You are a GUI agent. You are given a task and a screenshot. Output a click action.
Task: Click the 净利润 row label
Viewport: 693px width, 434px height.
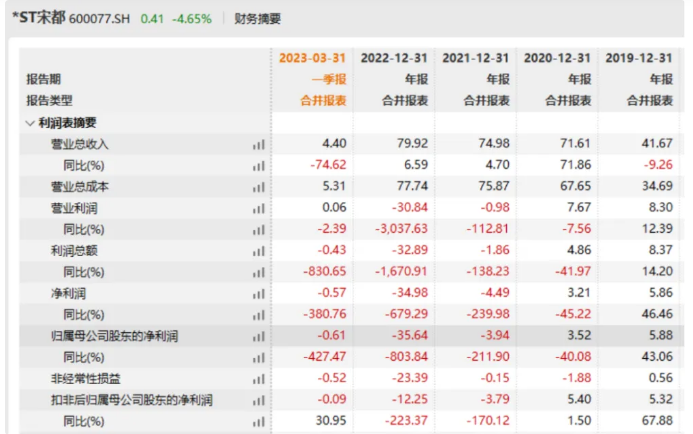pos(69,293)
